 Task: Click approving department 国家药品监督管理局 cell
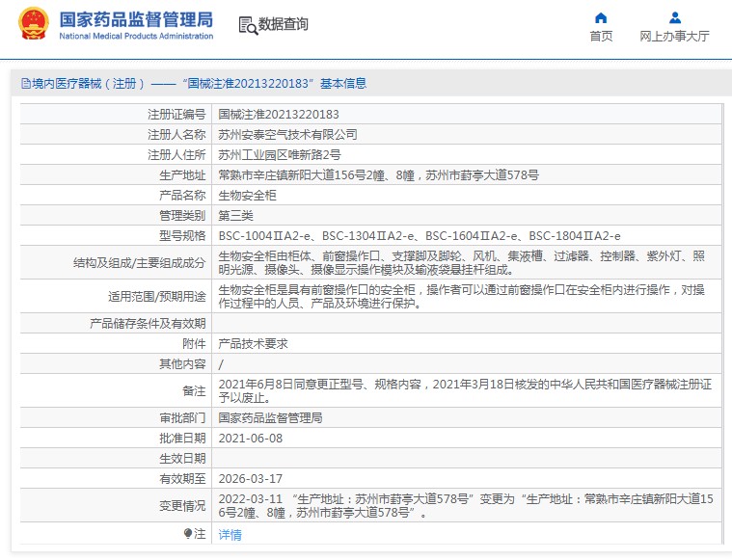click(467, 417)
